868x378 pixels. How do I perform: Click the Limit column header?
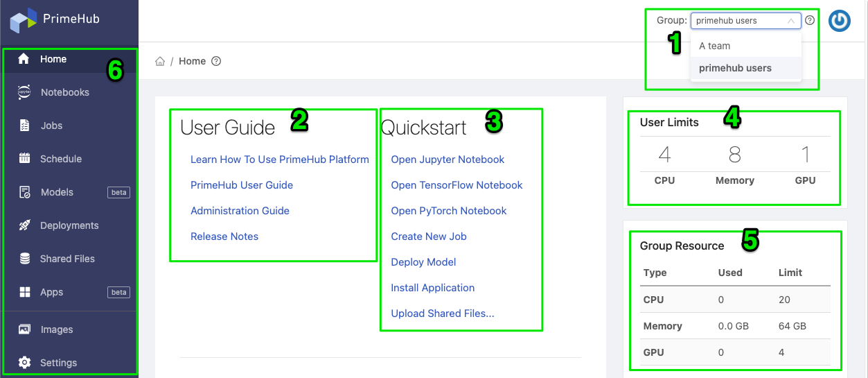click(790, 273)
